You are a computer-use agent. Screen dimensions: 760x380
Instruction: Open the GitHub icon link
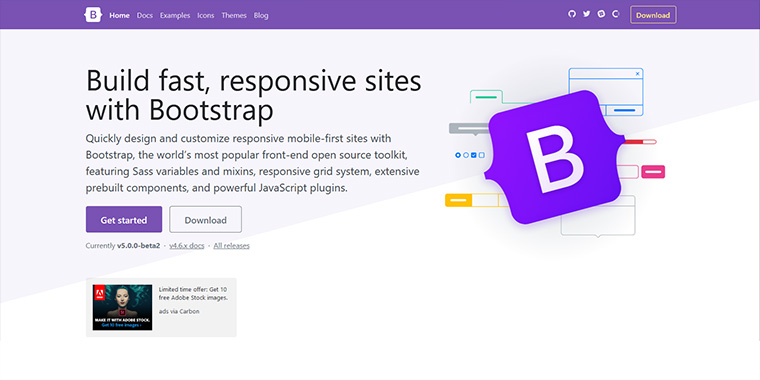pyautogui.click(x=572, y=14)
